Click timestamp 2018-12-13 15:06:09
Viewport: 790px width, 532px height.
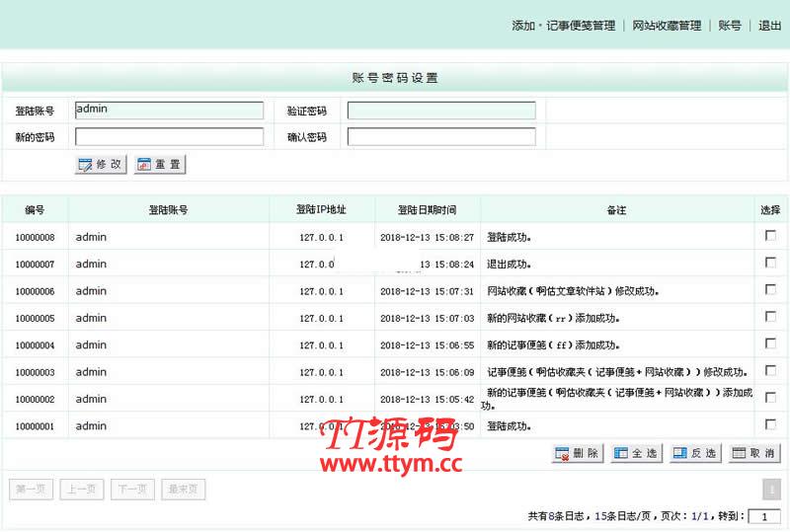[428, 372]
